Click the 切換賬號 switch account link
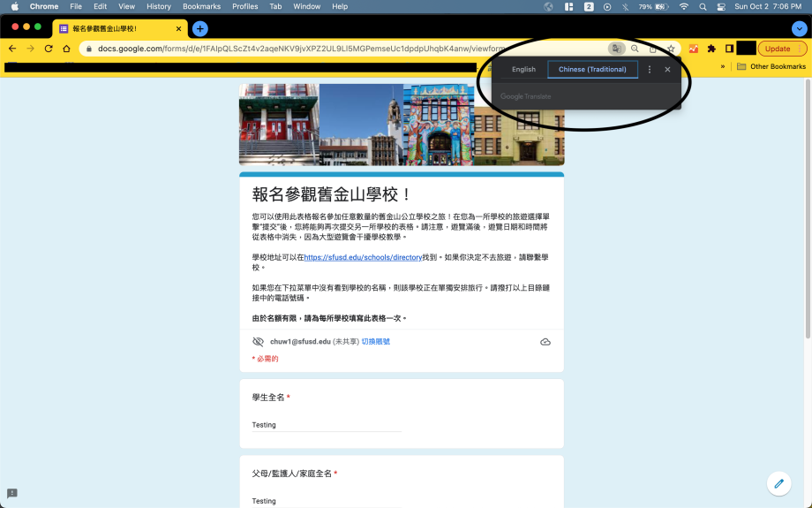812x508 pixels. coord(375,341)
